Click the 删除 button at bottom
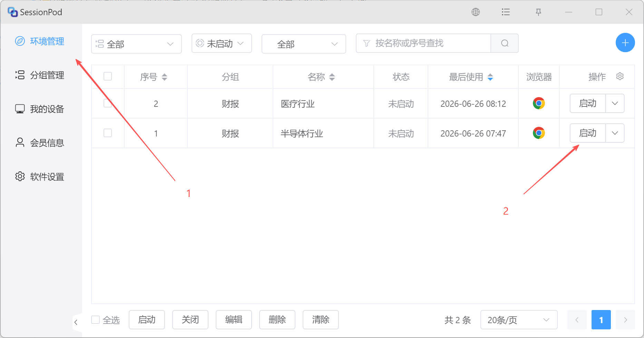This screenshot has height=338, width=644. coord(277,320)
